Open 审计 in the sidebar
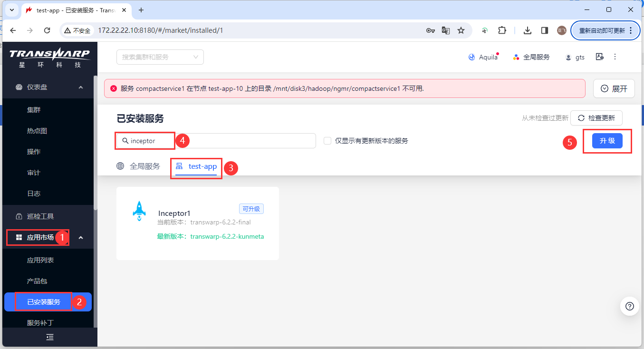 click(34, 173)
